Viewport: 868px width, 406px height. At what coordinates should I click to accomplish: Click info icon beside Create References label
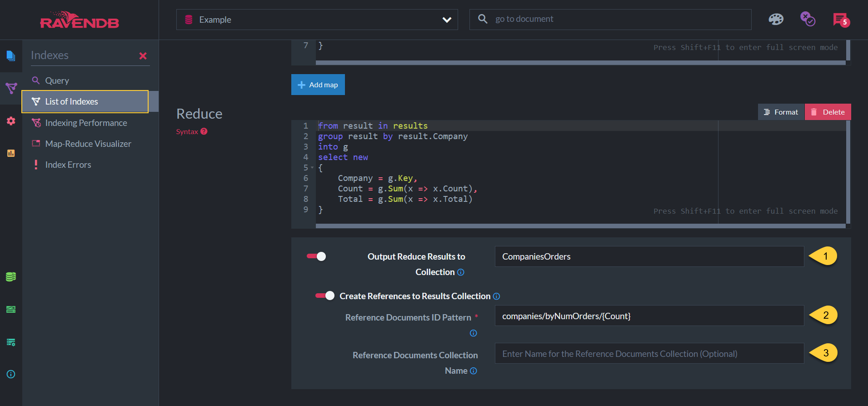pos(497,296)
